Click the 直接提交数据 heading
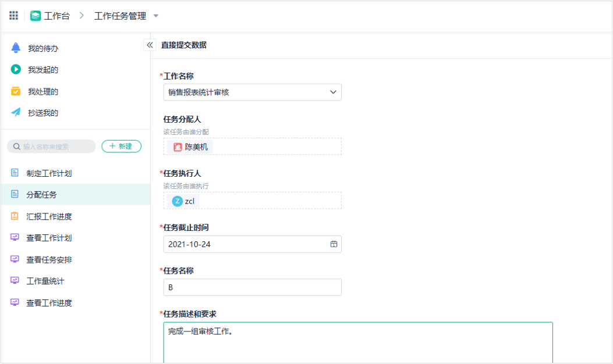The width and height of the screenshot is (613, 364). pos(184,45)
